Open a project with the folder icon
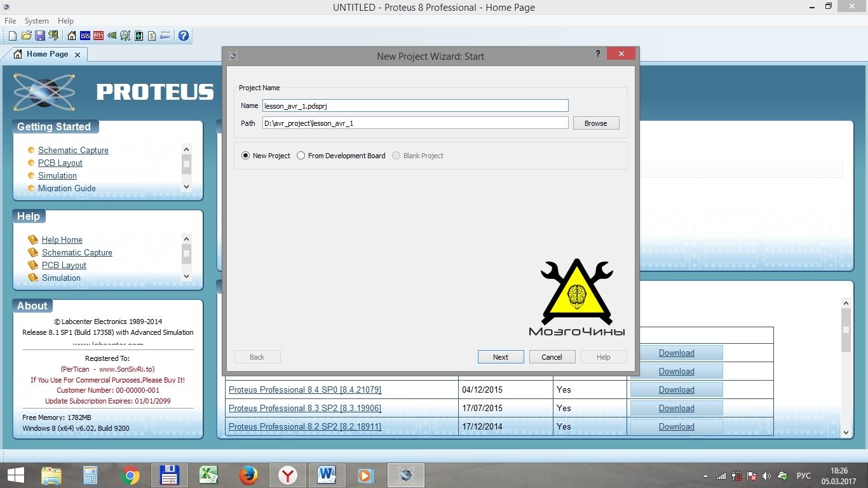Screen dimensions: 868x488 [26, 36]
